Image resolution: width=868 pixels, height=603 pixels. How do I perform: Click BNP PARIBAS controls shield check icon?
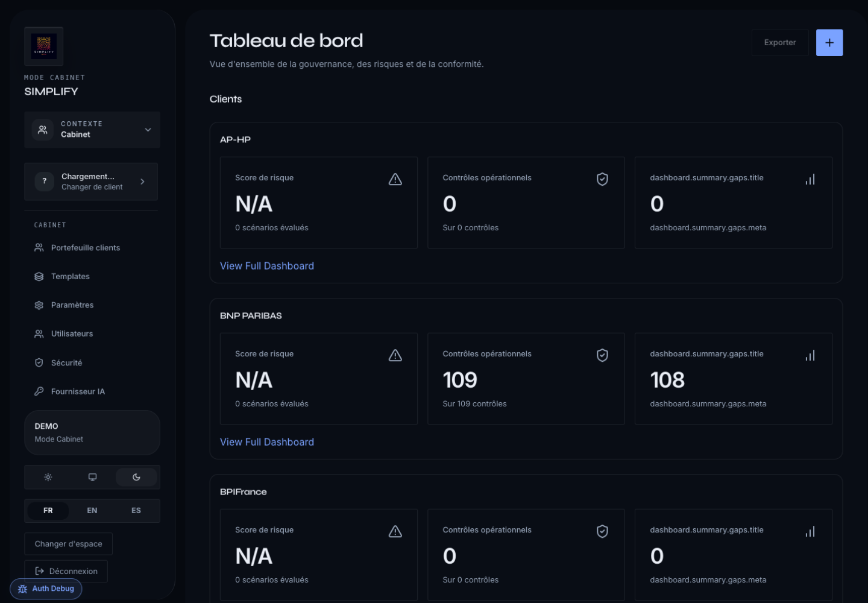pyautogui.click(x=602, y=355)
